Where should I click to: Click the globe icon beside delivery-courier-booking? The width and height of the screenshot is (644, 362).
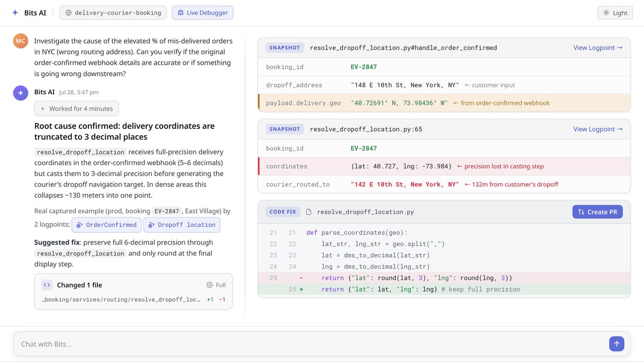point(69,13)
